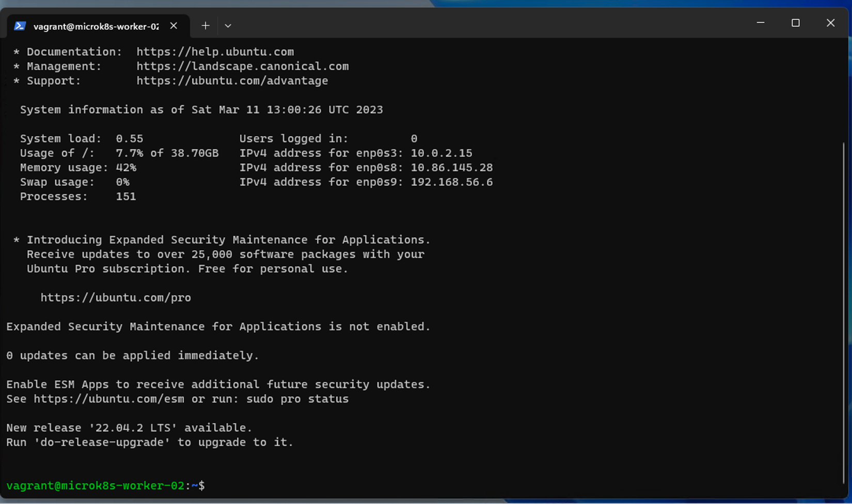Expand the terminal profile selector arrow

point(228,25)
